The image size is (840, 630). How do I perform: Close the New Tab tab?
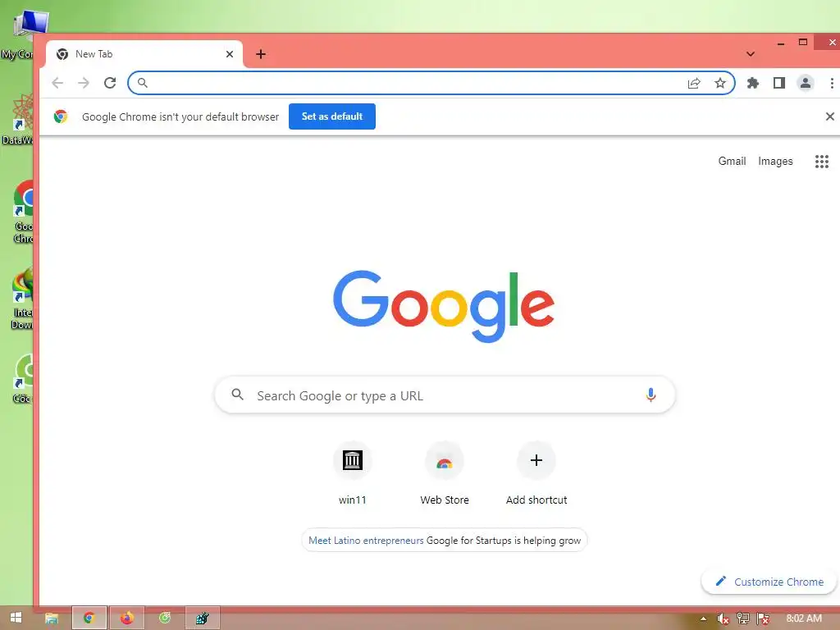click(230, 54)
